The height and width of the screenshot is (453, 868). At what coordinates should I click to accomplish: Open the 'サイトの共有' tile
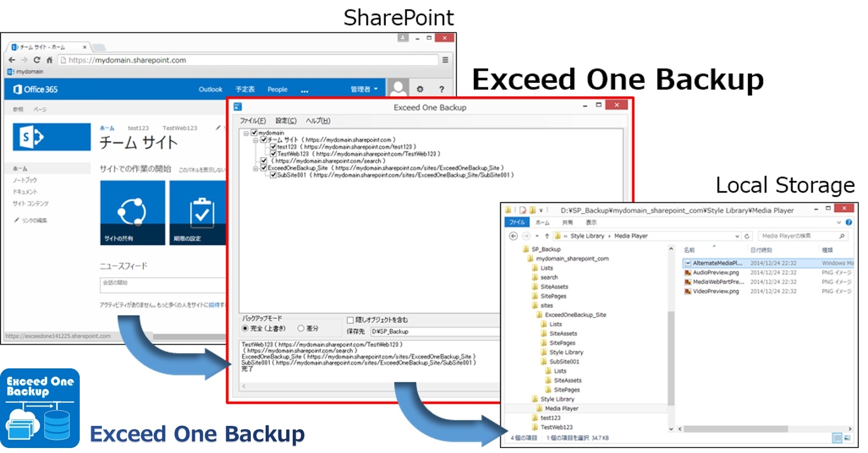click(133, 213)
